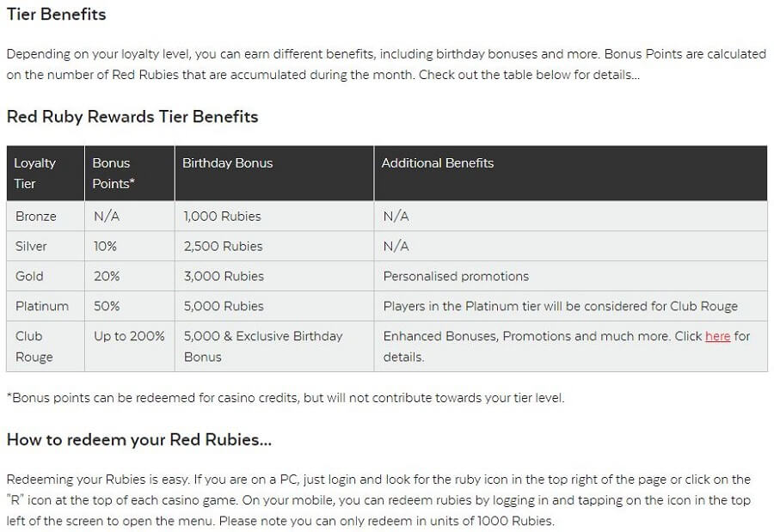
Task: Click the Personalised promotions cell
Action: pos(571,276)
